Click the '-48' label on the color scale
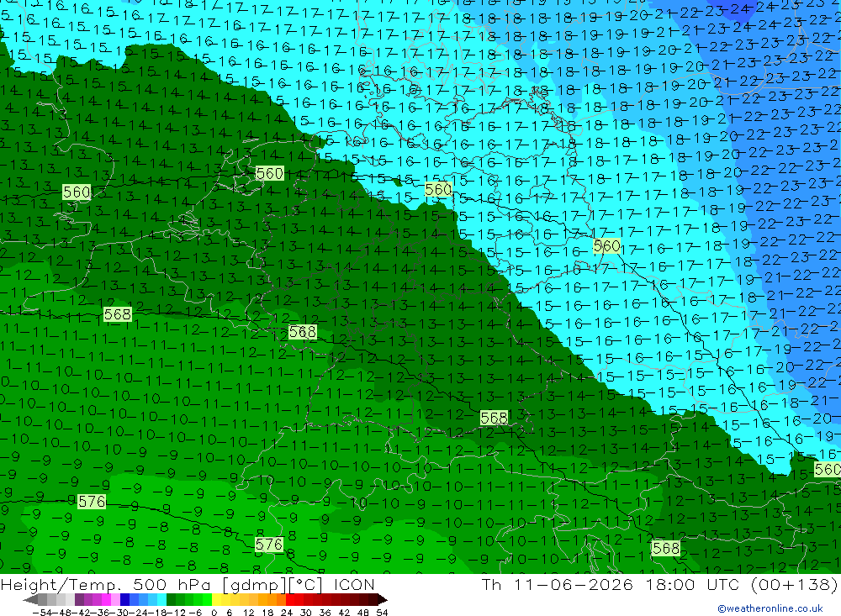841x616 pixels. tap(62, 613)
